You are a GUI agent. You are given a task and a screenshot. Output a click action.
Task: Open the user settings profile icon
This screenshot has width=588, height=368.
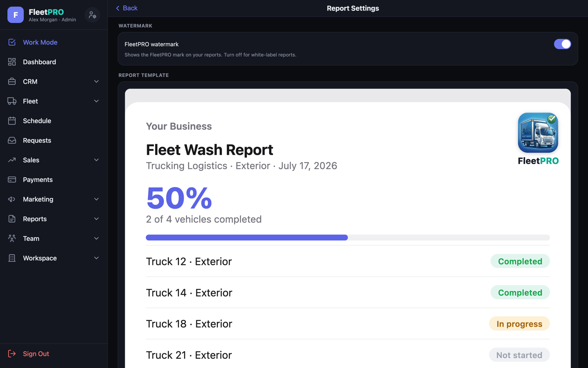(x=92, y=15)
